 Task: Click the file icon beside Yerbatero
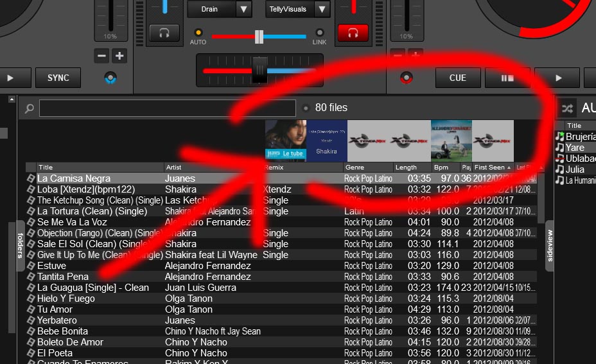click(x=31, y=320)
